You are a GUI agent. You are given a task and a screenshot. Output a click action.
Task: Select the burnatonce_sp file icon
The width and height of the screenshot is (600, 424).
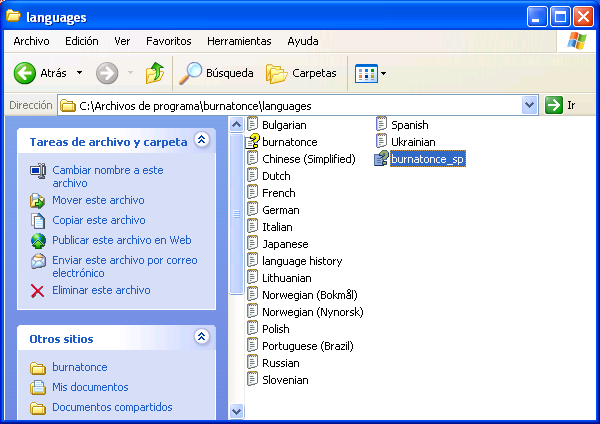coord(381,159)
